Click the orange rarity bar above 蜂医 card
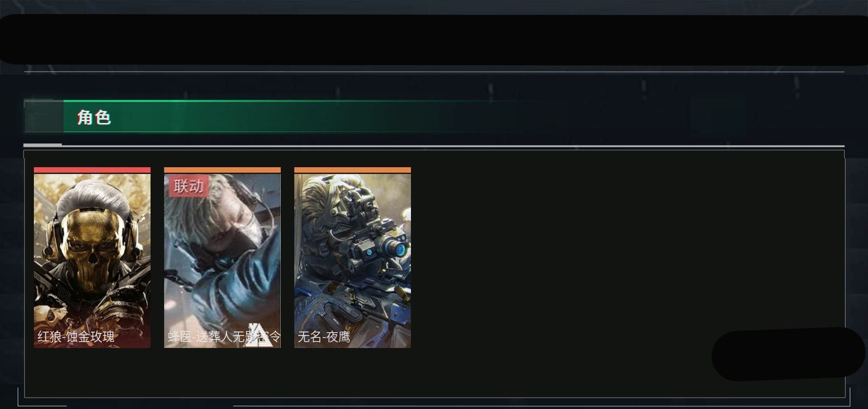The width and height of the screenshot is (868, 409). point(222,170)
